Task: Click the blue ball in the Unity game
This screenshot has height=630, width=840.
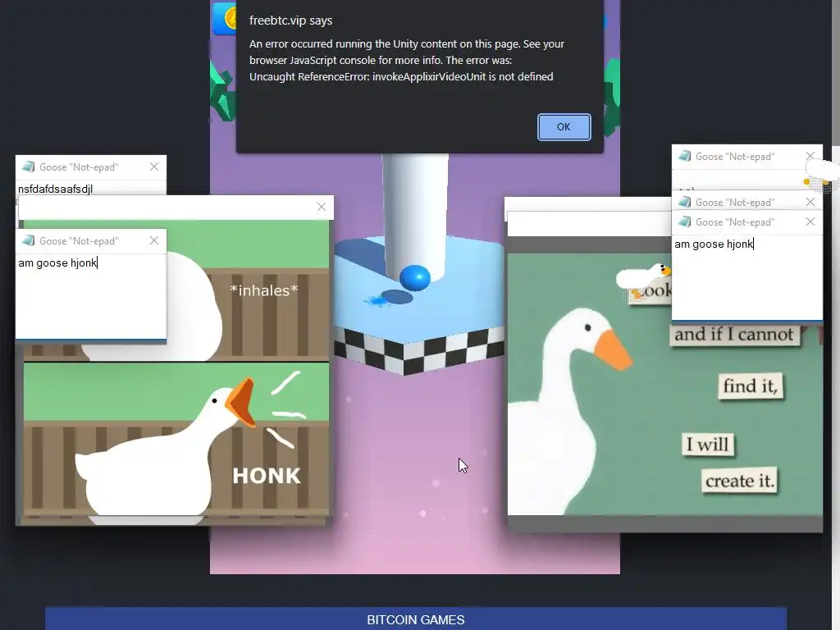Action: click(x=414, y=278)
